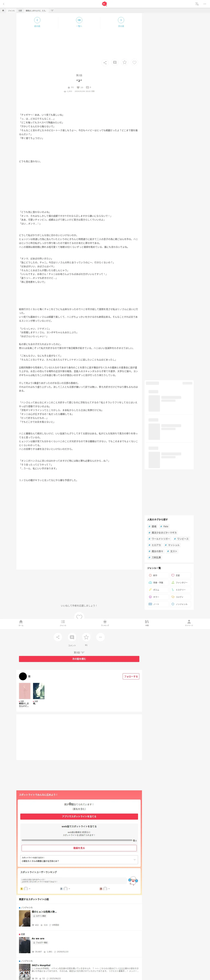Open the 新作 genre

click(x=158, y=576)
